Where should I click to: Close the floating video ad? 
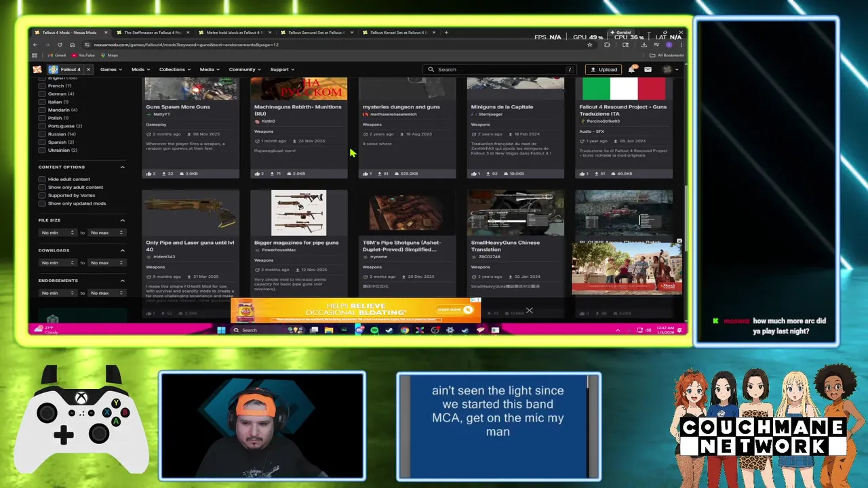(x=679, y=241)
